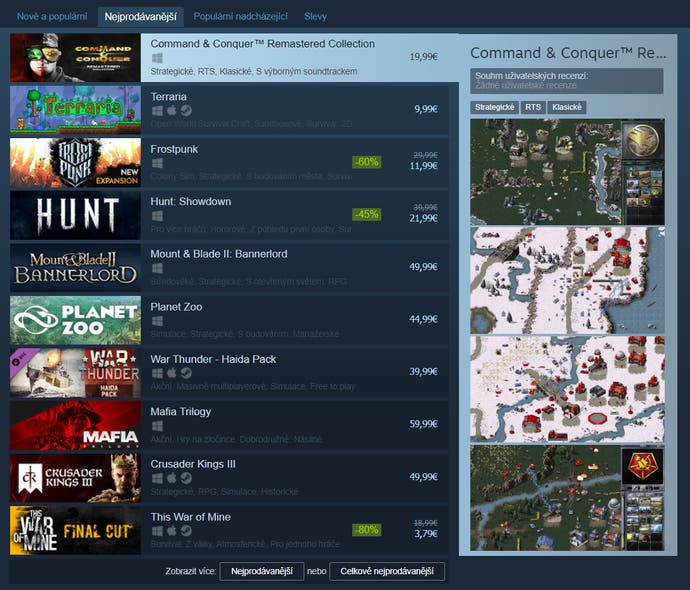Click the Terraria title text
Screen dimensions: 690x590
169,97
